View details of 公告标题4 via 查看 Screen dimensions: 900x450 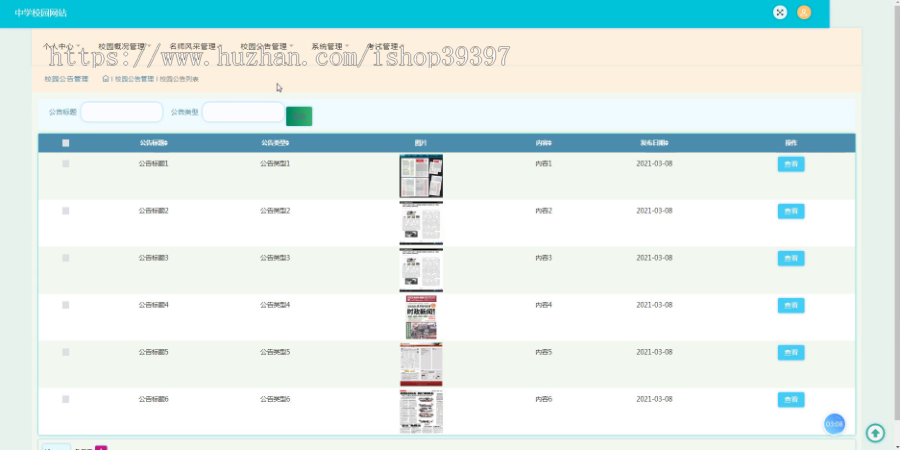pos(791,305)
